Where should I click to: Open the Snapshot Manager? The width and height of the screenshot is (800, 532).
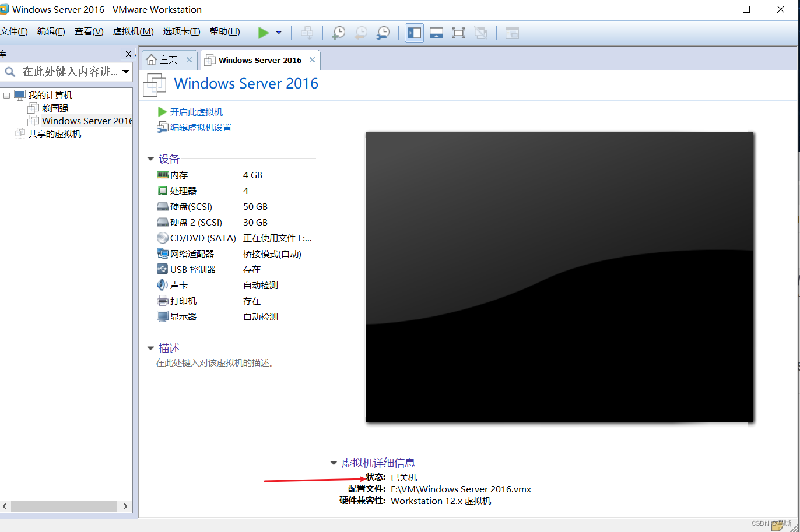[383, 33]
